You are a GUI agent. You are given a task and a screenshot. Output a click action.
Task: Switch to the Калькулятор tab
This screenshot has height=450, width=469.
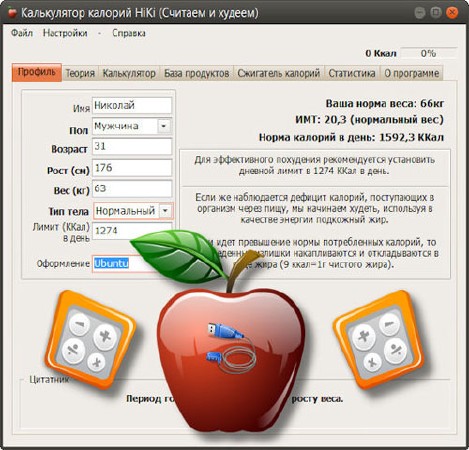click(129, 73)
